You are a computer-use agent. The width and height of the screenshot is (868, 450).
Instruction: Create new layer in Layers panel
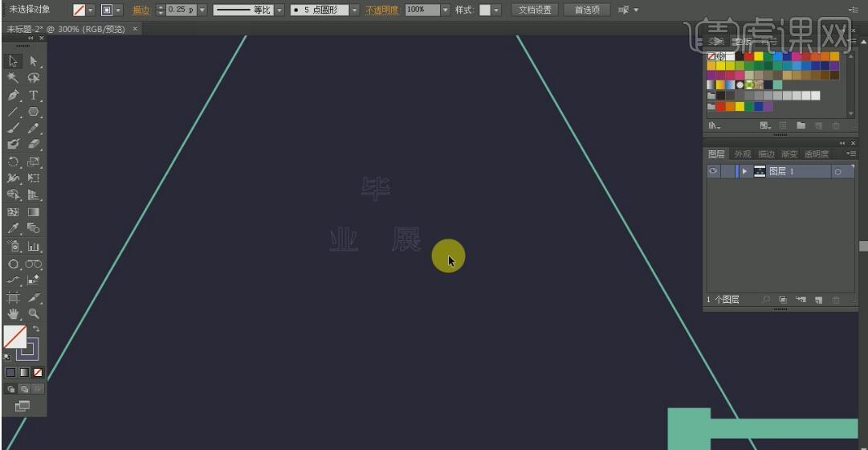coord(818,300)
